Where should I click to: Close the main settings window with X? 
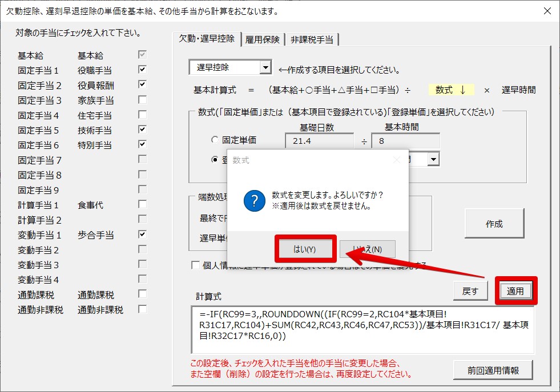[547, 11]
